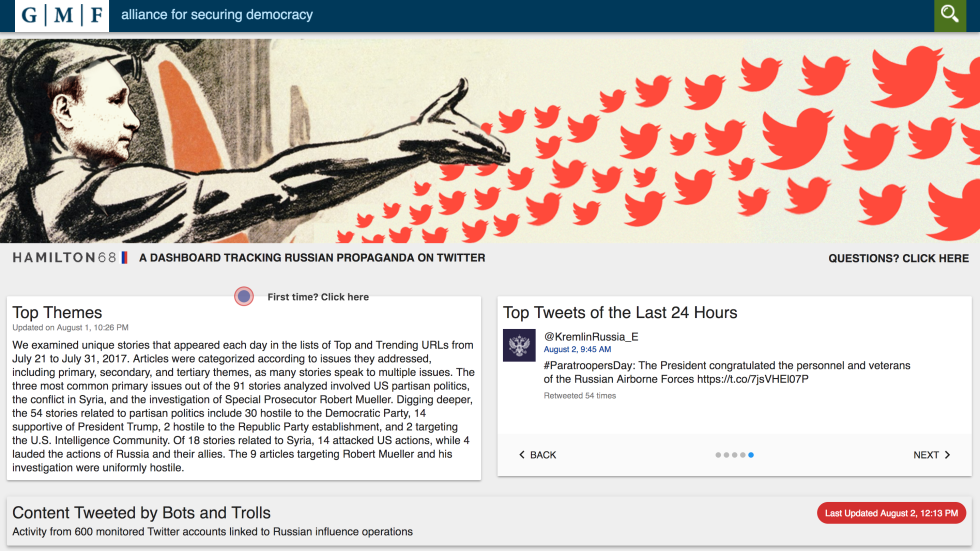The width and height of the screenshot is (980, 551).
Task: Click Content Tweeted by Bots and Trolls heading
Action: pos(141,513)
